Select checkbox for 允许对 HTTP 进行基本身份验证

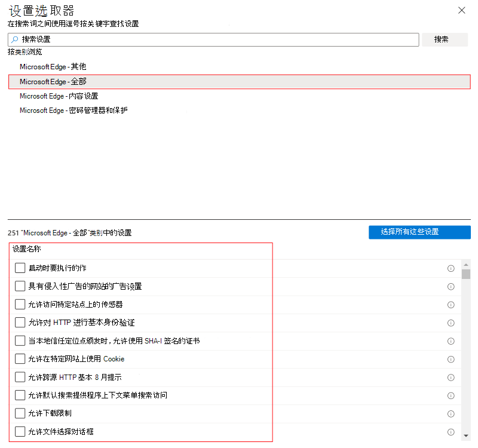point(20,323)
